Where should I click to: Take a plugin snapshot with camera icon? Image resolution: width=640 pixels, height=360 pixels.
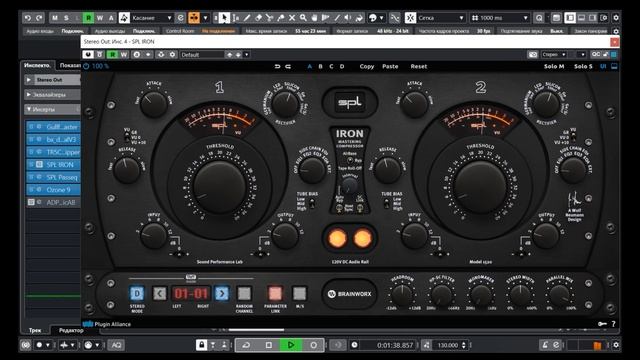point(532,54)
